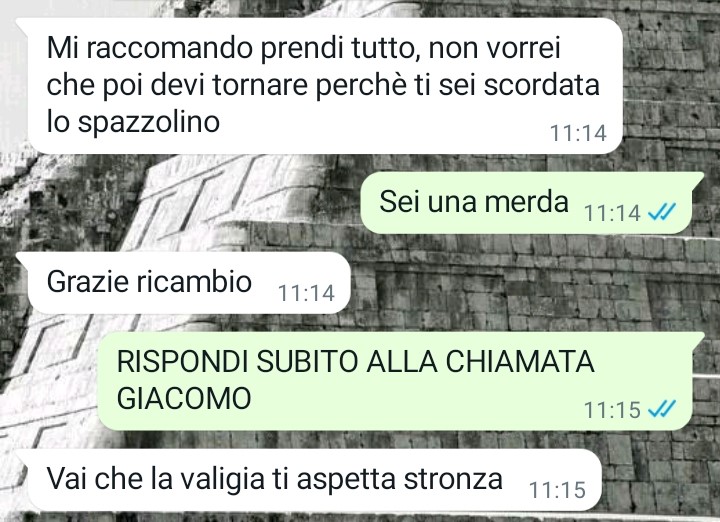Click the read-receipt double check after 'Sei una merda'
This screenshot has height=522, width=720.
pos(661,213)
